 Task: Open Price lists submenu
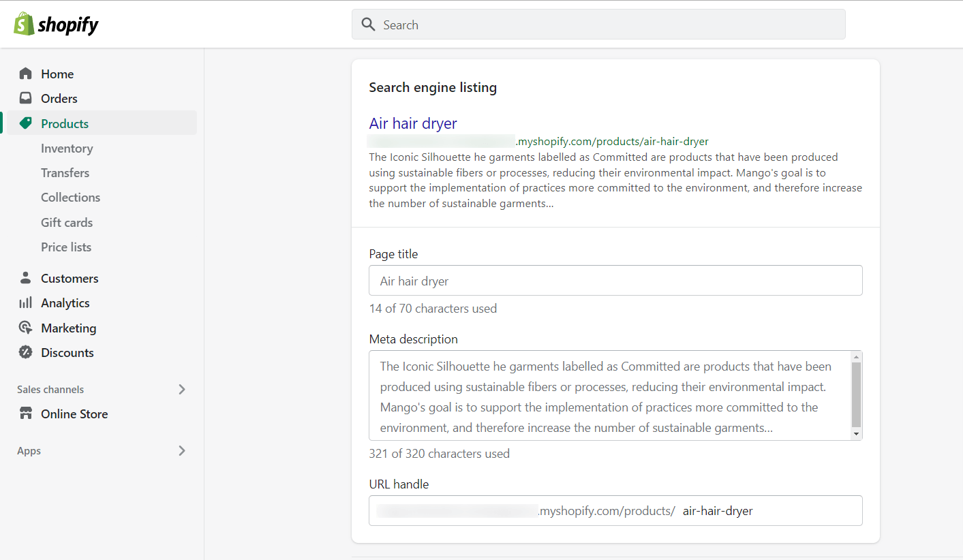(66, 247)
